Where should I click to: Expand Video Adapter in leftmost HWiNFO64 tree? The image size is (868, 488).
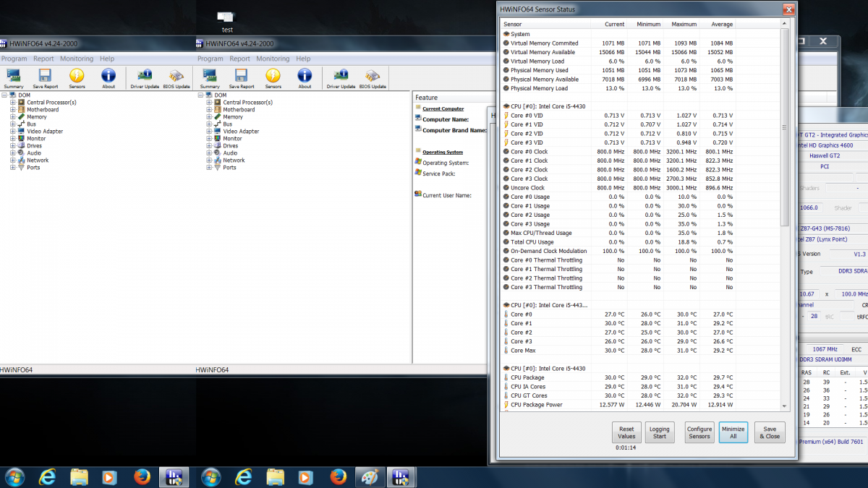[x=13, y=132]
